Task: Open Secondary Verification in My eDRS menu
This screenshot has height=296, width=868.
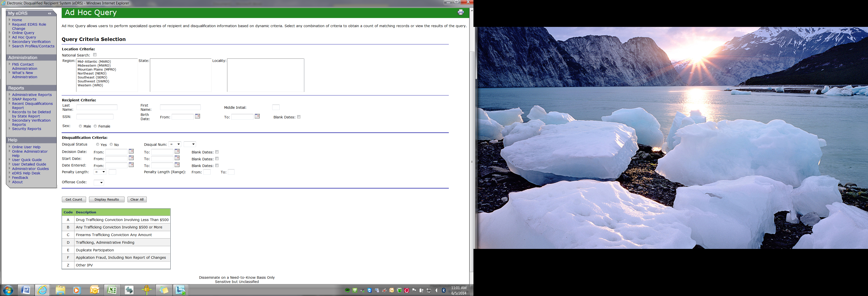Action: coord(31,42)
